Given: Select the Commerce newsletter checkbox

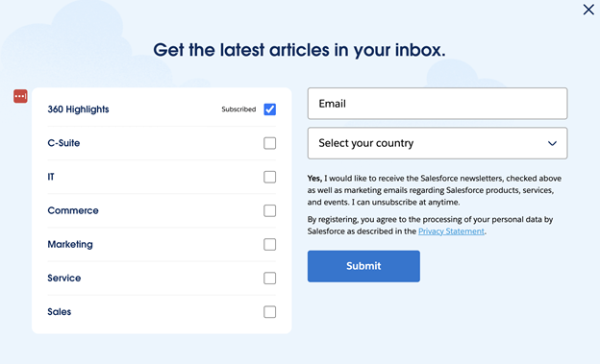Looking at the screenshot, I should (x=270, y=210).
